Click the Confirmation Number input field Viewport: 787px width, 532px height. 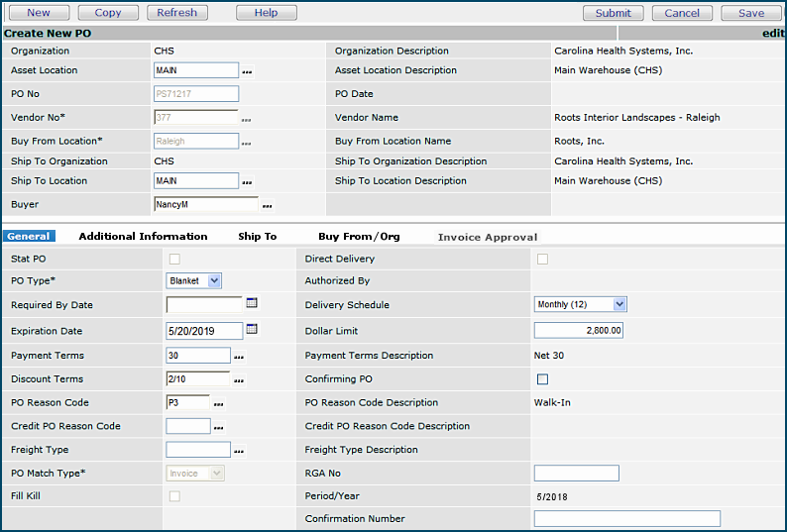(x=626, y=519)
